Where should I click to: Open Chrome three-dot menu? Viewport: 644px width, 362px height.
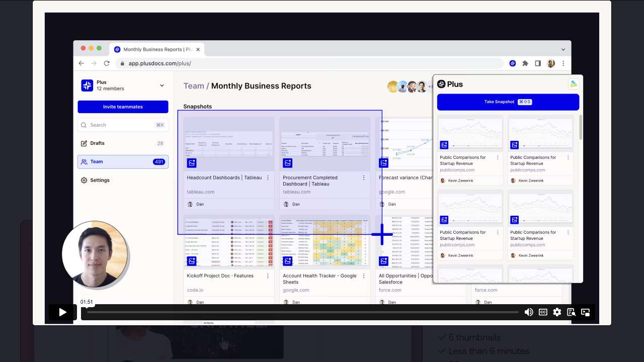(x=563, y=63)
